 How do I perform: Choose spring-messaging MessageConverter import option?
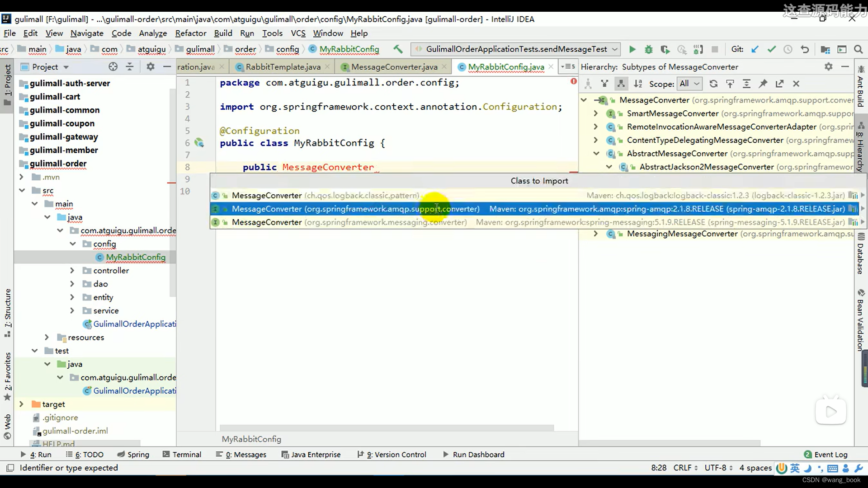[x=538, y=222]
